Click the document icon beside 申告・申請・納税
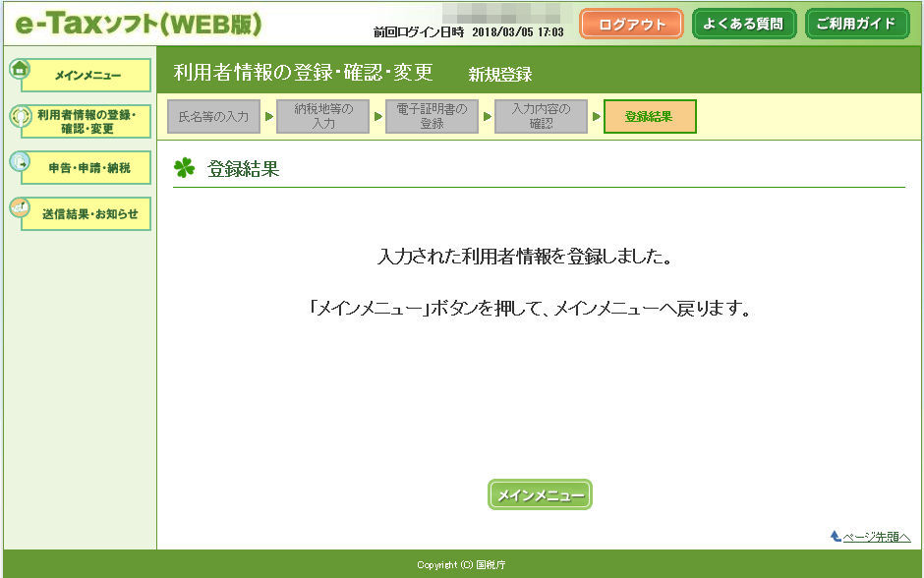 pos(20,161)
